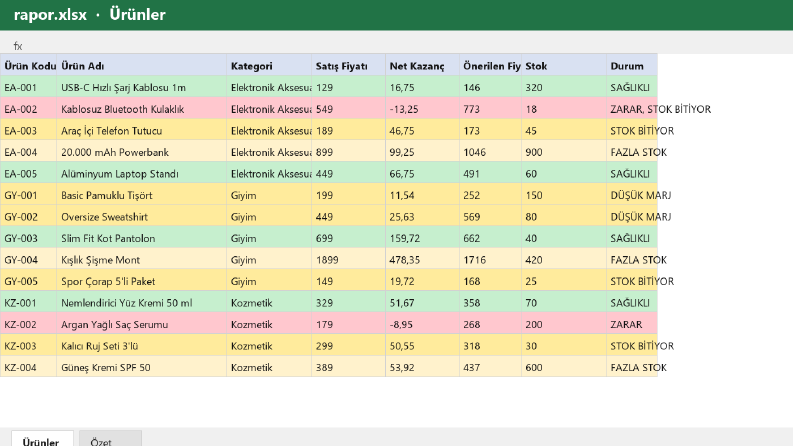Image resolution: width=793 pixels, height=446 pixels.
Task: Select Kışlık Şişme Mont cell
Action: [x=142, y=259]
